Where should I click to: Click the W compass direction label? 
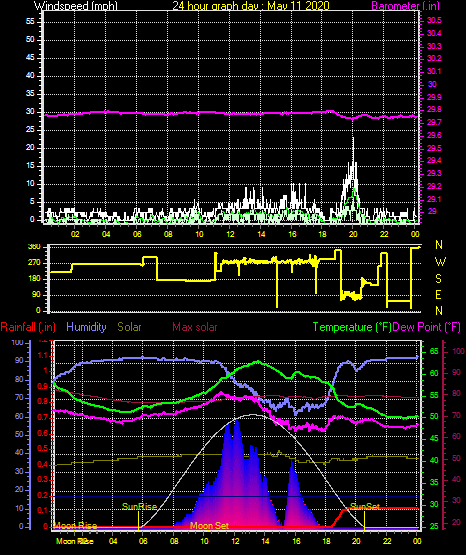pyautogui.click(x=440, y=262)
